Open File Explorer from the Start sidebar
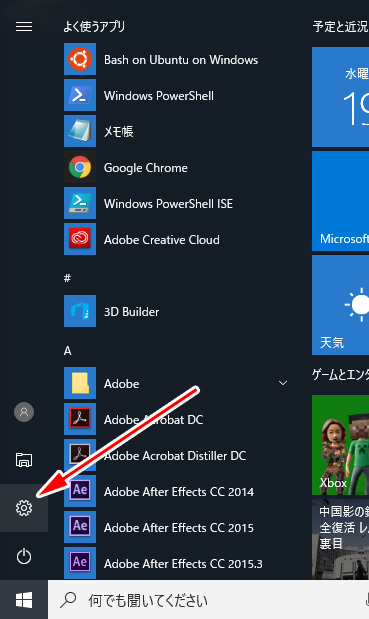 point(24,460)
